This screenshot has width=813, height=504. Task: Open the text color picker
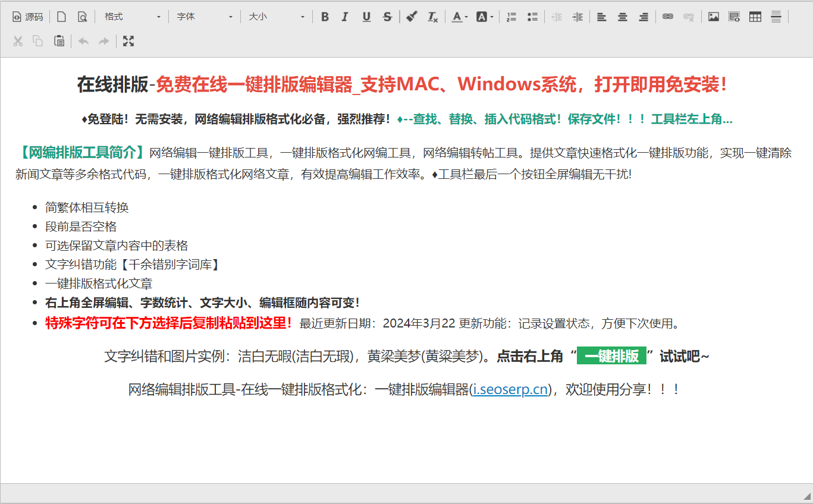click(459, 17)
